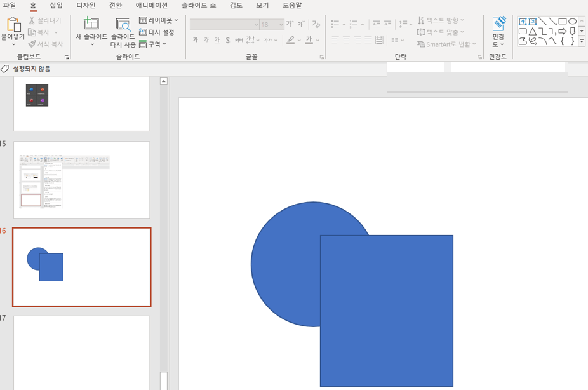The height and width of the screenshot is (390, 588).
Task: Select vertical text box shape in gallery
Action: click(533, 22)
